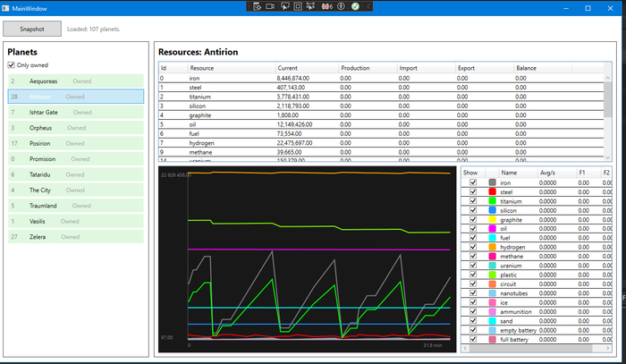626x364 pixels.
Task: Select planet Posirion
Action: [76, 143]
